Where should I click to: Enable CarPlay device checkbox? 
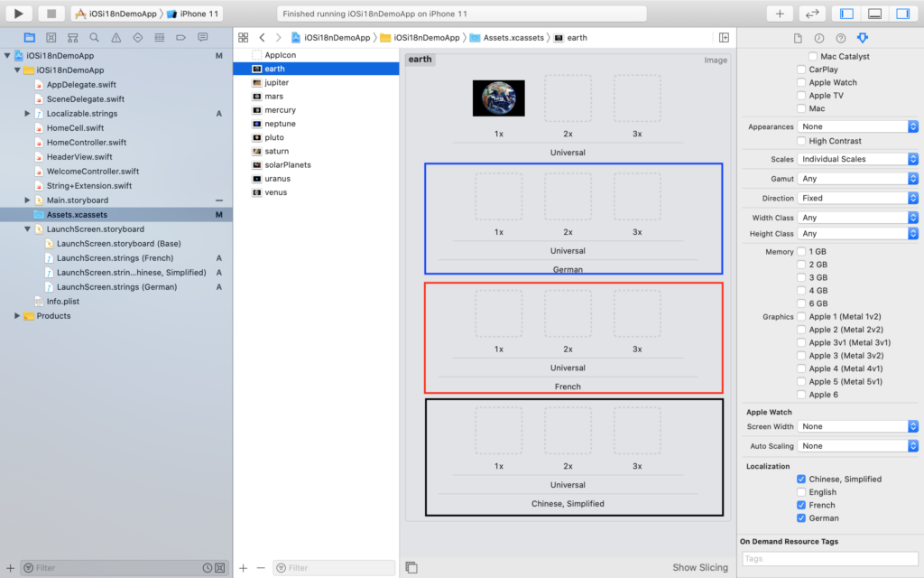801,70
